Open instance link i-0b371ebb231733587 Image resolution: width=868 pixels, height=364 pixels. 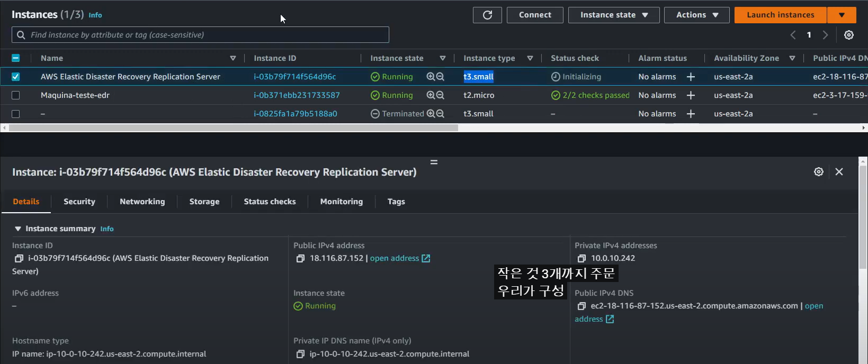[297, 95]
